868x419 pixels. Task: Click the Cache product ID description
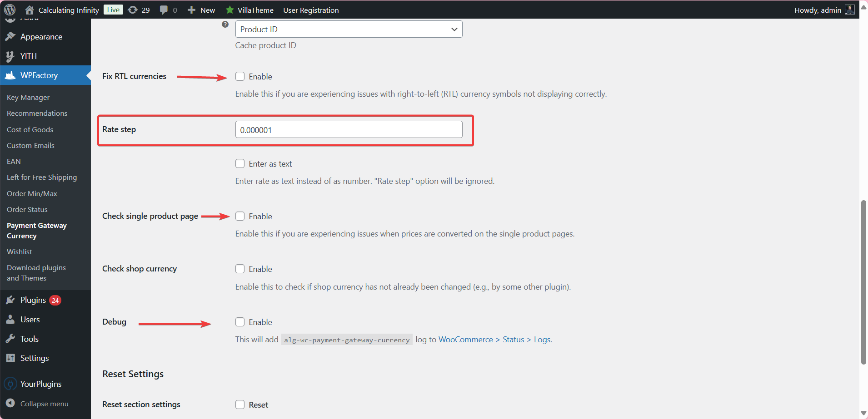pos(265,45)
